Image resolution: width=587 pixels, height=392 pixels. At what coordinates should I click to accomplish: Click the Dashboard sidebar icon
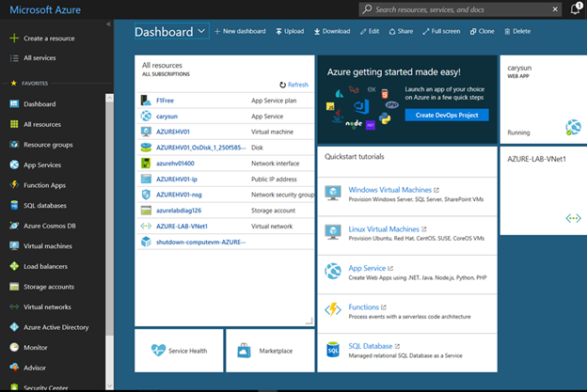14,103
